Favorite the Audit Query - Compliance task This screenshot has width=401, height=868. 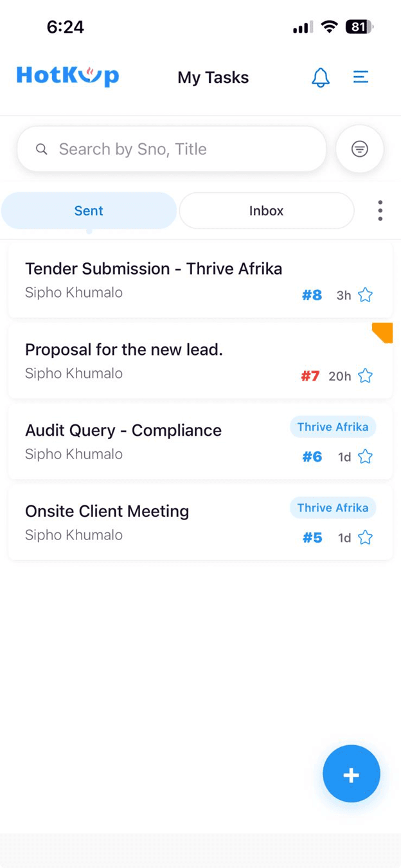(366, 457)
